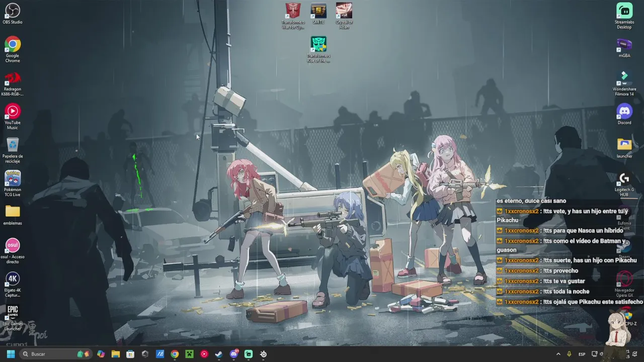Open the Pokémon TCG Live shortcut
The width and height of the screenshot is (644, 362).
coord(13,184)
